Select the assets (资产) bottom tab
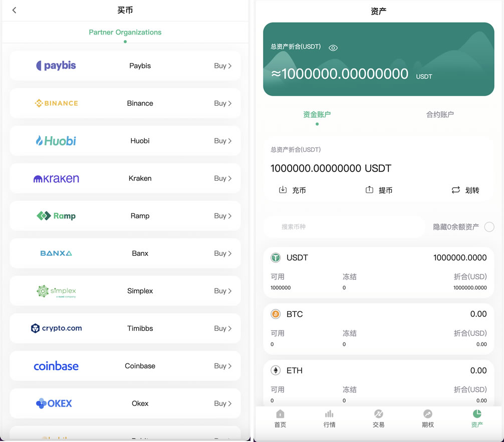This screenshot has height=442, width=504. tap(476, 418)
